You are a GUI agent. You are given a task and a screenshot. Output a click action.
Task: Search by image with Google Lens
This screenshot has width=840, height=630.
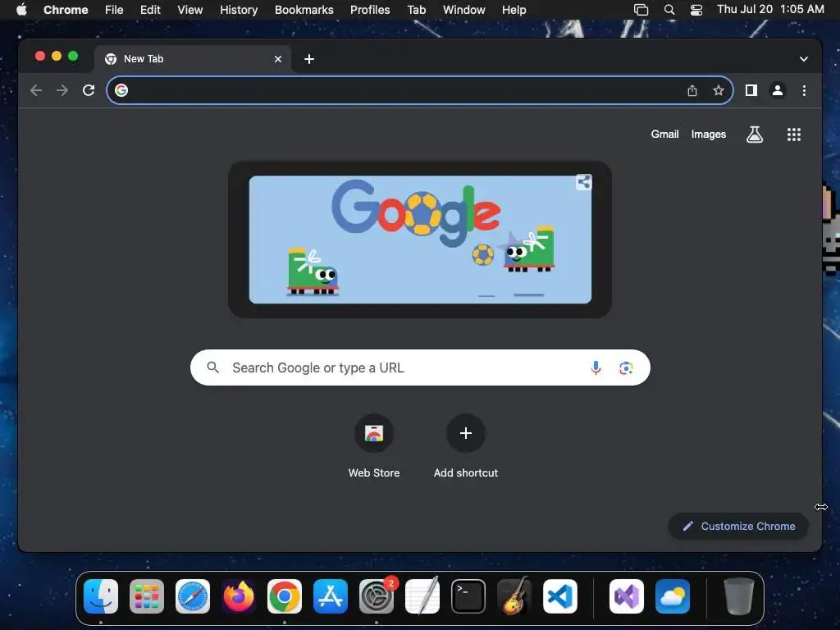coord(626,367)
